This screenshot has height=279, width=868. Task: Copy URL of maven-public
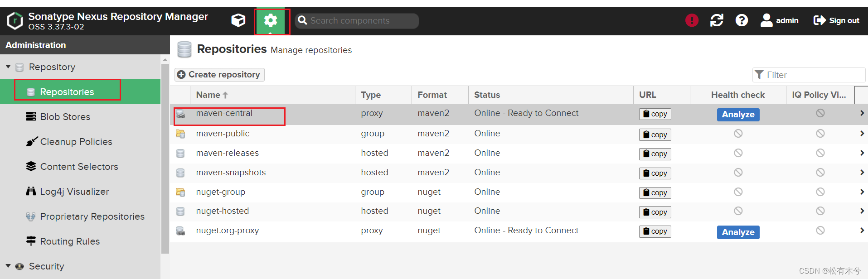pyautogui.click(x=655, y=135)
